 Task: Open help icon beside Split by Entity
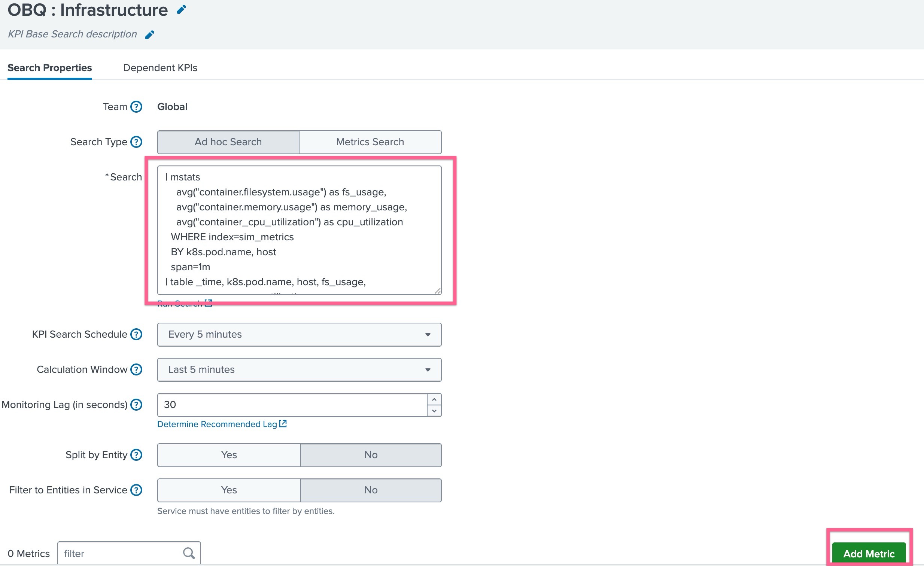tap(136, 455)
